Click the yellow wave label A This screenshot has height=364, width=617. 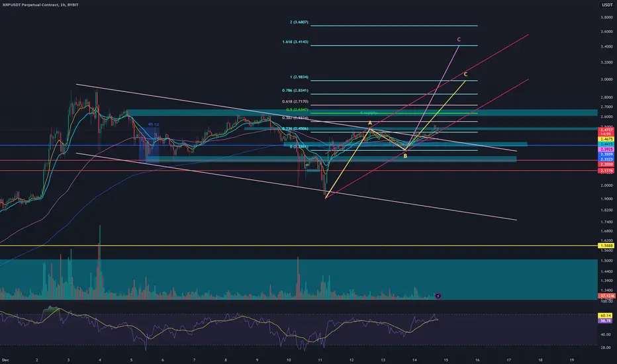click(x=370, y=123)
